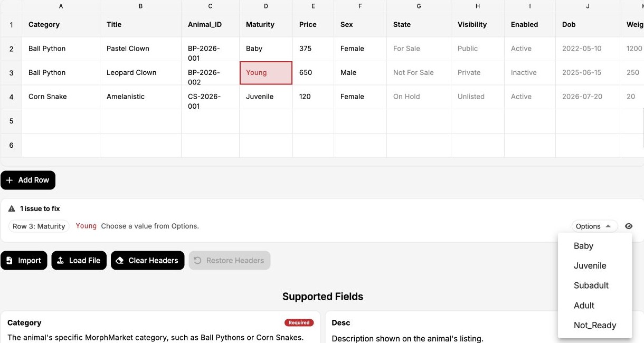Choose Subadult from the options list
The image size is (644, 343).
(x=595, y=285)
